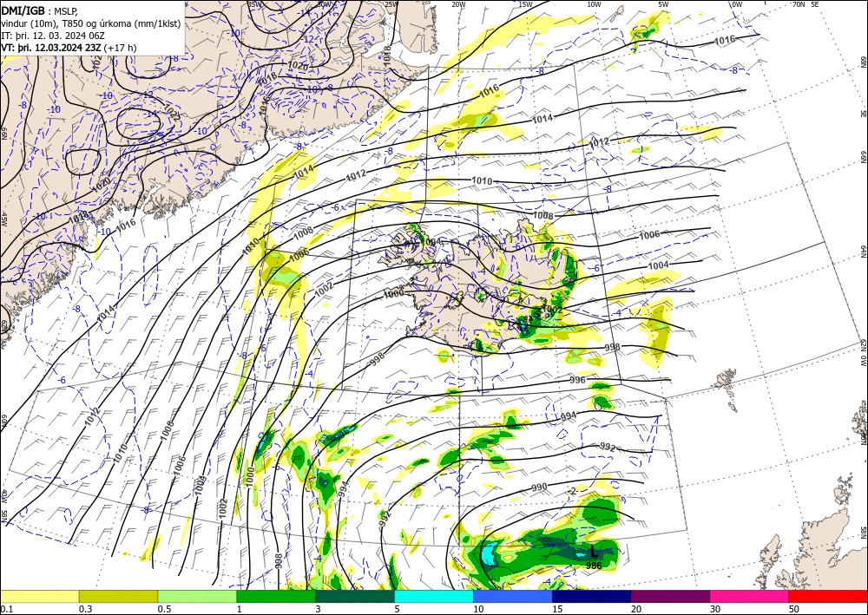Click the legend scale value '15'
The image size is (868, 615).
pos(557,609)
